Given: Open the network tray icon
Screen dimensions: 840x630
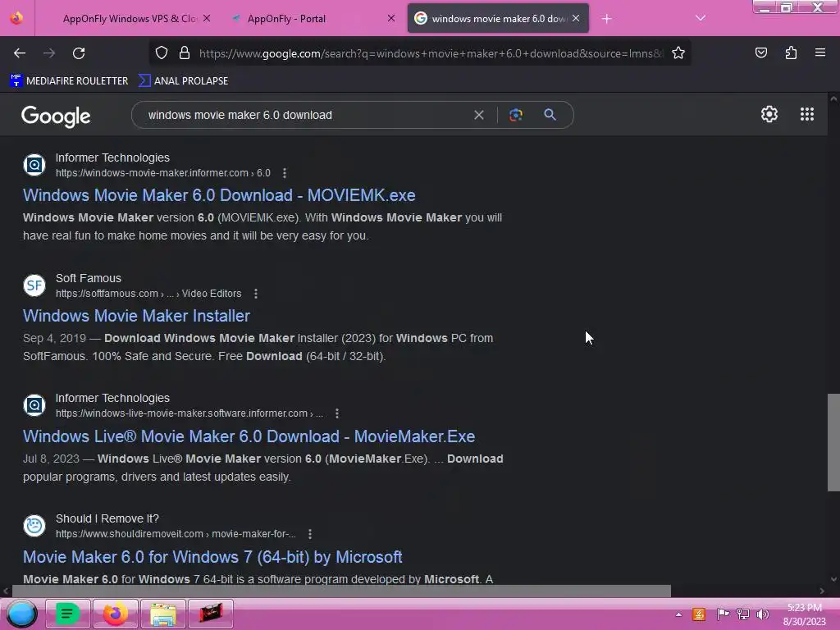Looking at the screenshot, I should [742, 614].
